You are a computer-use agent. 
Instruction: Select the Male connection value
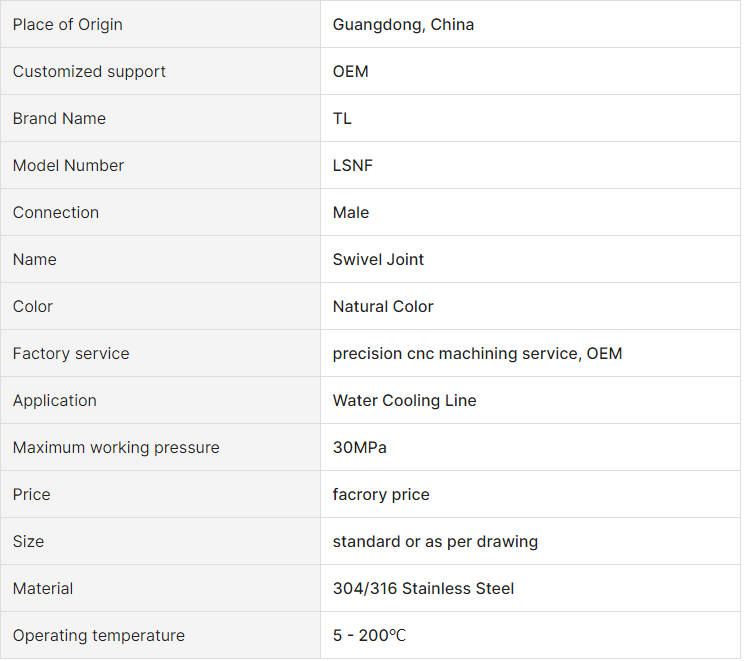pyautogui.click(x=351, y=213)
